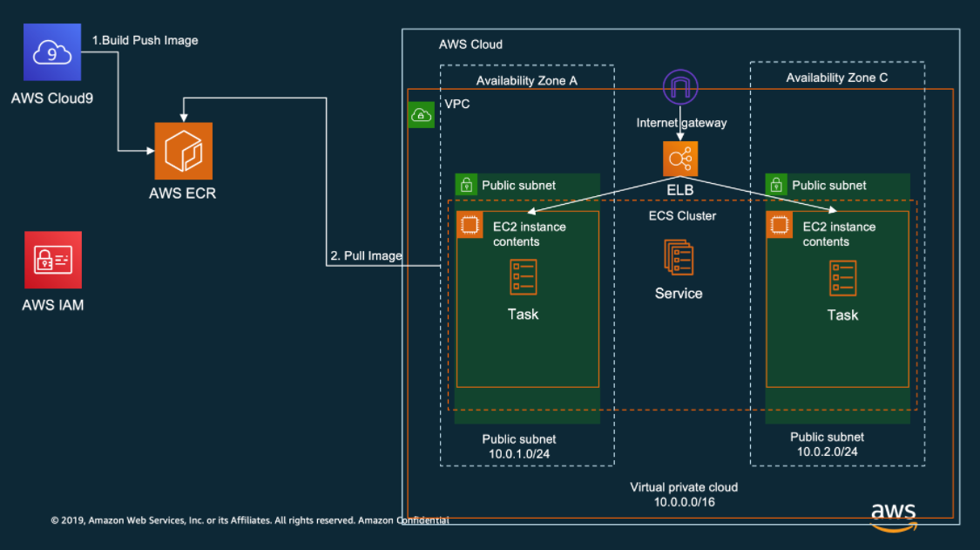Click the 2019 Amazon copyright notice
Screen dimensions: 980x550
(x=250, y=520)
